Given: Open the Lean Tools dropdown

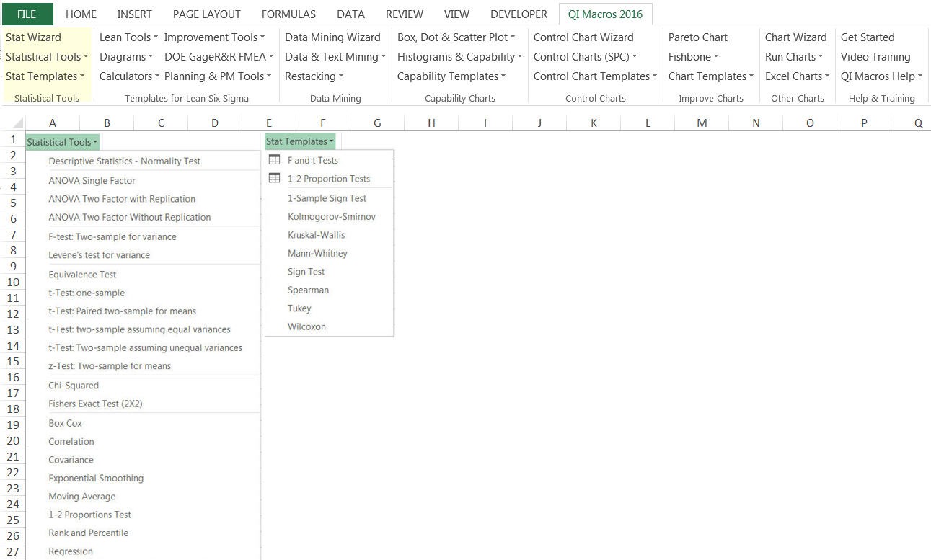Looking at the screenshot, I should click(x=129, y=37).
